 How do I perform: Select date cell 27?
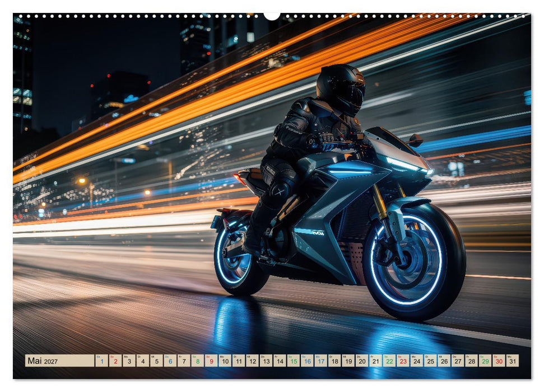(x=458, y=361)
